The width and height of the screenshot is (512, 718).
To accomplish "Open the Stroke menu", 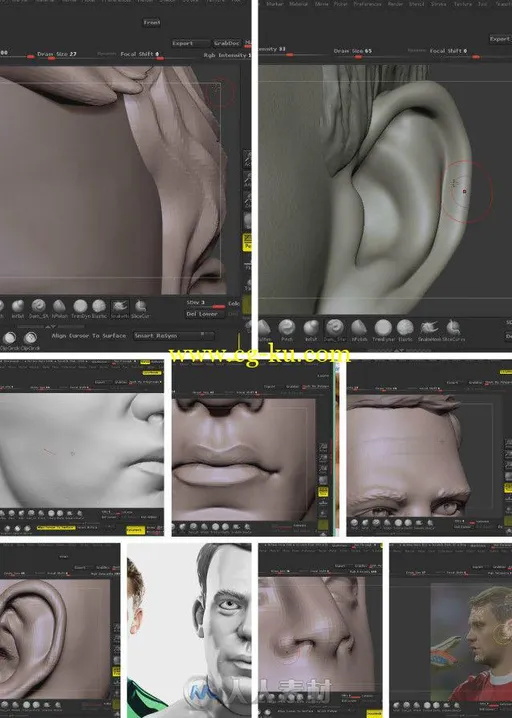I will [439, 4].
